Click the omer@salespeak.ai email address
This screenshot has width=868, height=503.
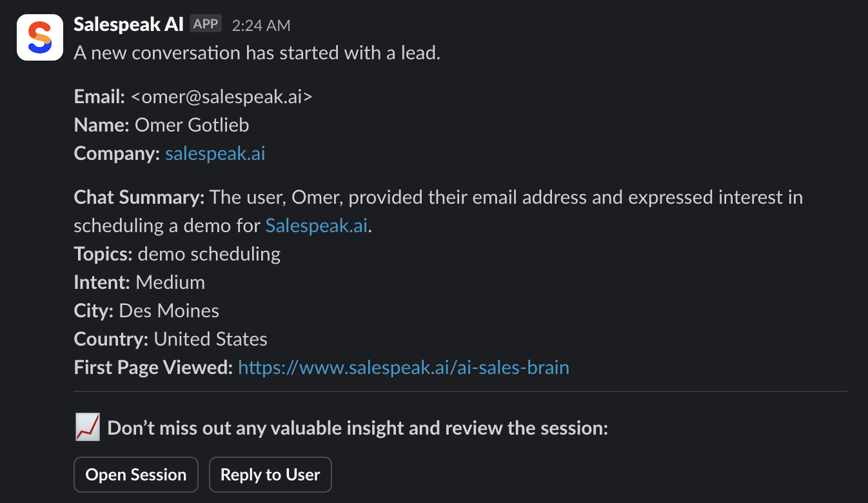222,97
